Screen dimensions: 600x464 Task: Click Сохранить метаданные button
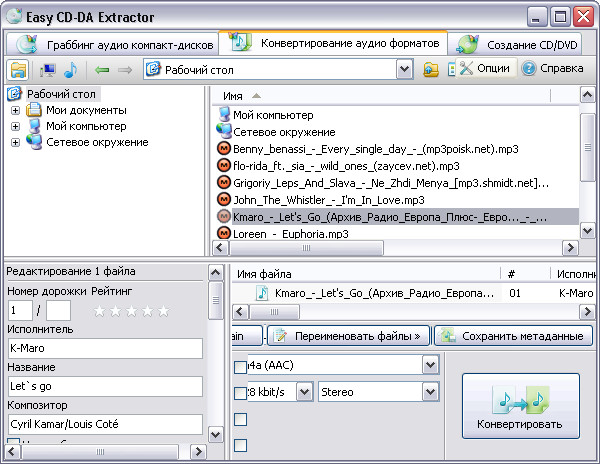click(x=512, y=335)
